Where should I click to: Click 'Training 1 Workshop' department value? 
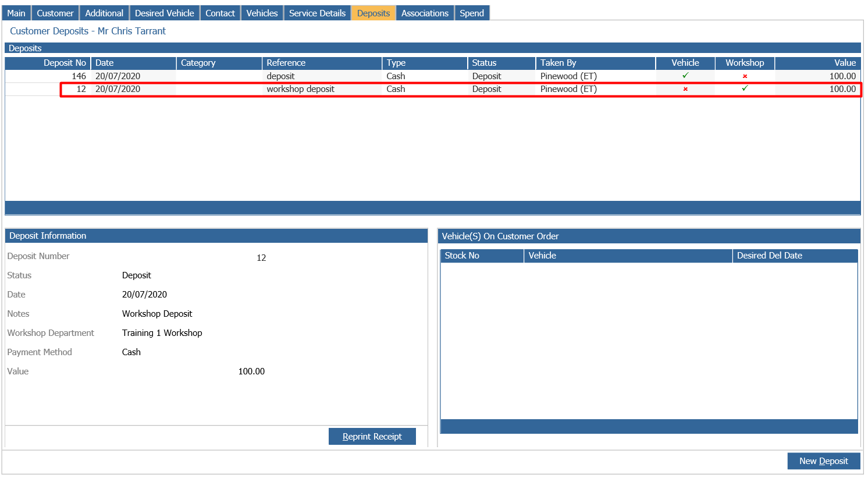162,333
